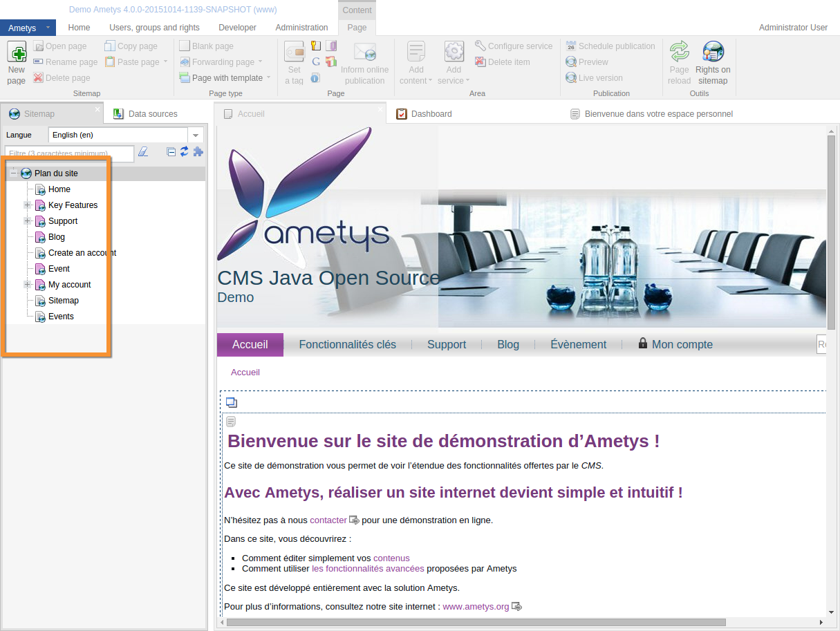Image resolution: width=840 pixels, height=631 pixels.
Task: Open the Administration ribbon tab
Action: coord(301,28)
